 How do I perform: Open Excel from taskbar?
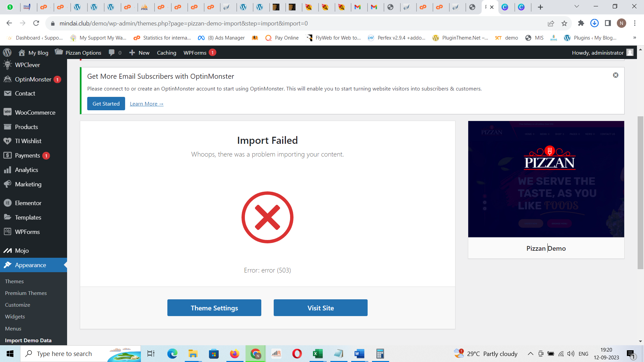coord(318,354)
